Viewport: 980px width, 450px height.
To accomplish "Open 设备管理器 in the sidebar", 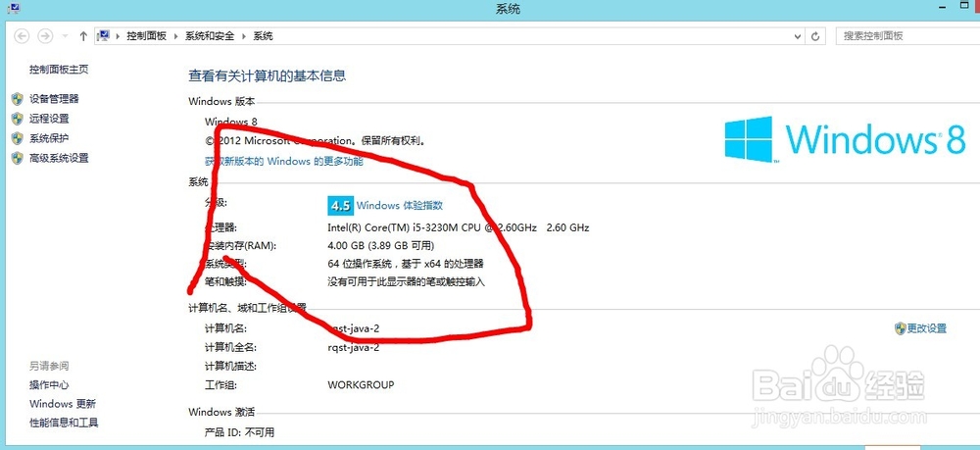I will coord(54,99).
